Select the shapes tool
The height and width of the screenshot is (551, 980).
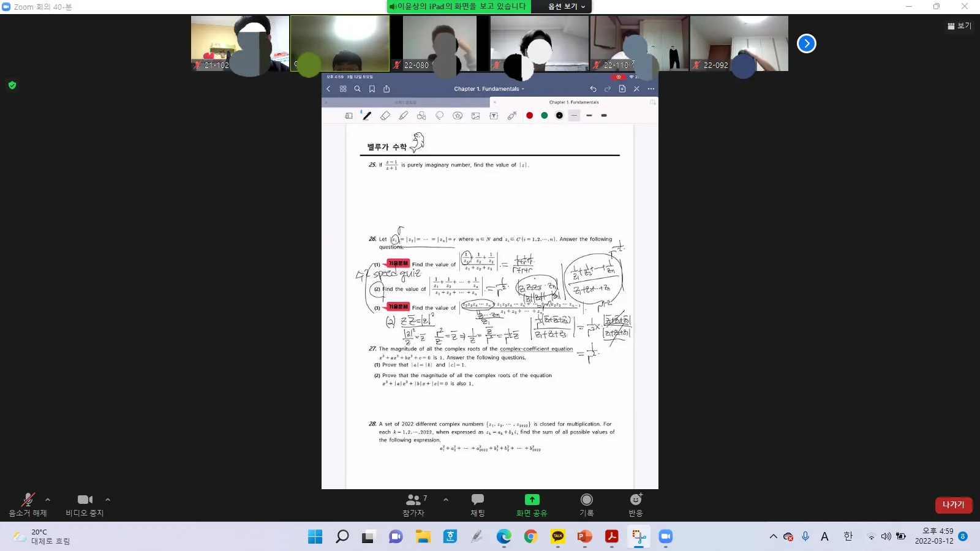point(421,116)
